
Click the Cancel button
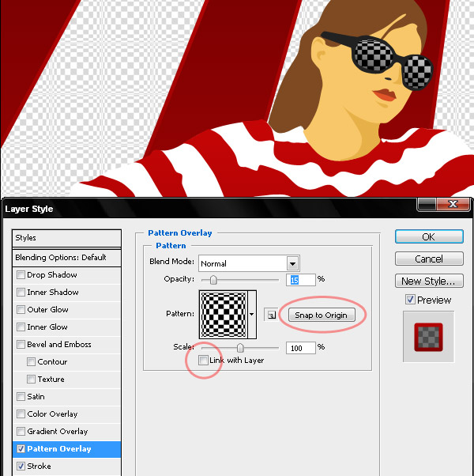point(429,259)
